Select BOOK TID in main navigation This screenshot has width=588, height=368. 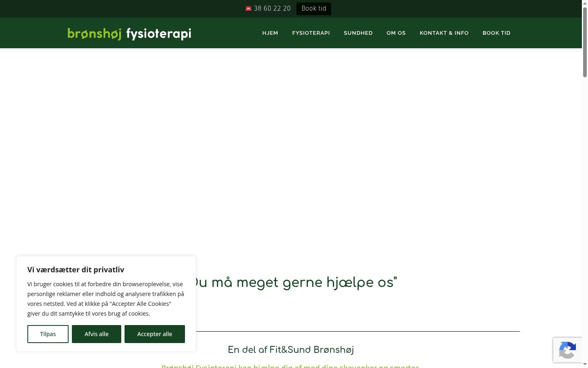click(497, 33)
